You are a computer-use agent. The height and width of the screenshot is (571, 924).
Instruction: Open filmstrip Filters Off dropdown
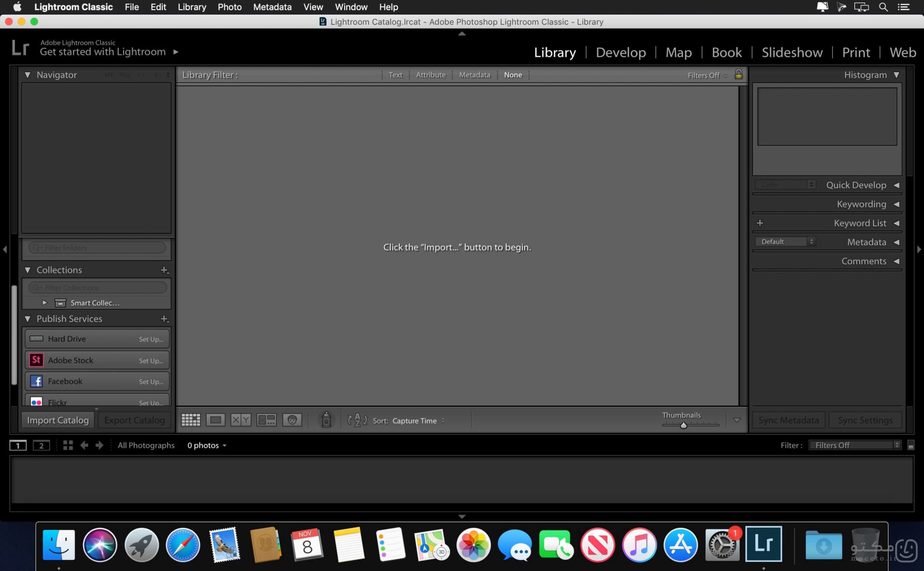(x=855, y=445)
